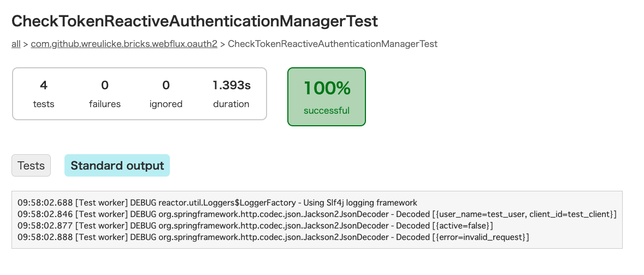Screen dimensions: 644x275
Task: Click the 'ignored' label in summary box
Action: pyautogui.click(x=166, y=104)
